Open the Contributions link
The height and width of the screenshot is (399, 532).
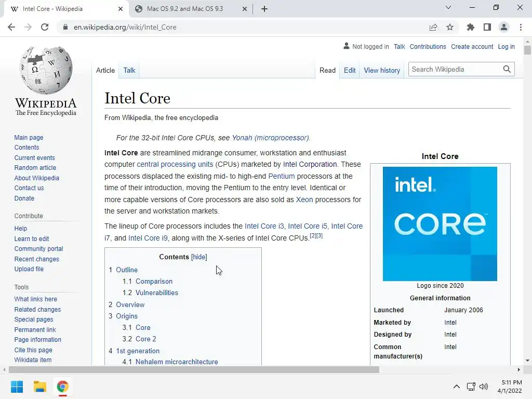coord(428,46)
